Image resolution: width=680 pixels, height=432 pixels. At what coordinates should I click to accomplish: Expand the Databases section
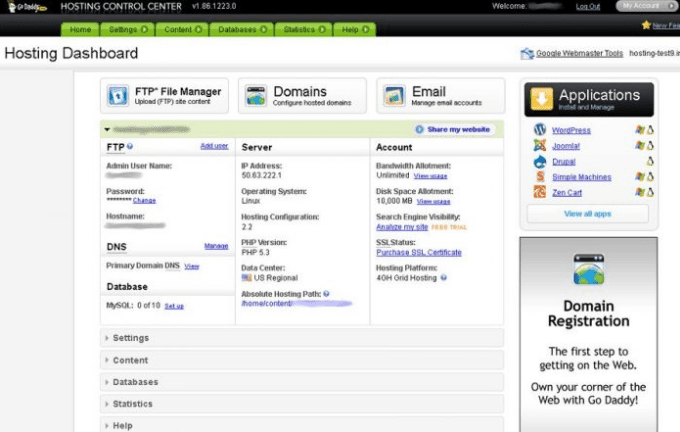click(x=134, y=382)
